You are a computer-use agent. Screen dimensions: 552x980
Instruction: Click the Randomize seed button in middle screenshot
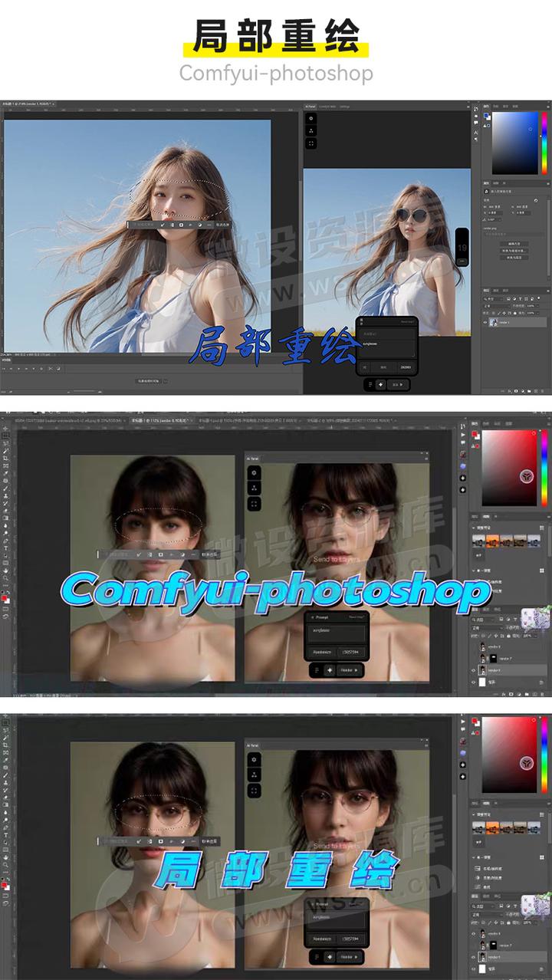pyautogui.click(x=320, y=652)
